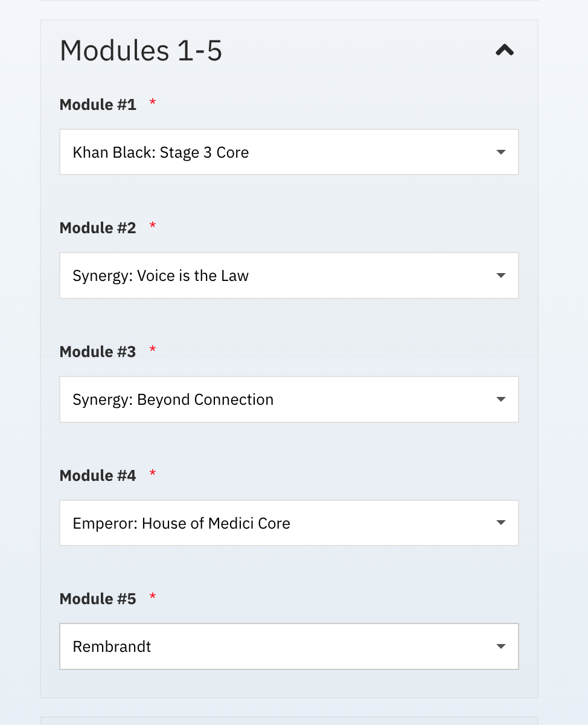Screen dimensions: 588x725
Task: Click the red asterisk beside Module #1
Action: [153, 102]
